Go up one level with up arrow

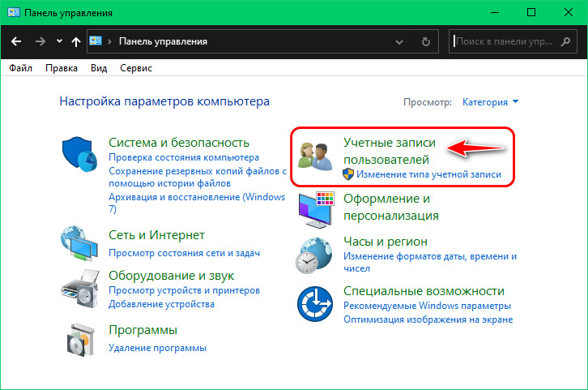76,41
